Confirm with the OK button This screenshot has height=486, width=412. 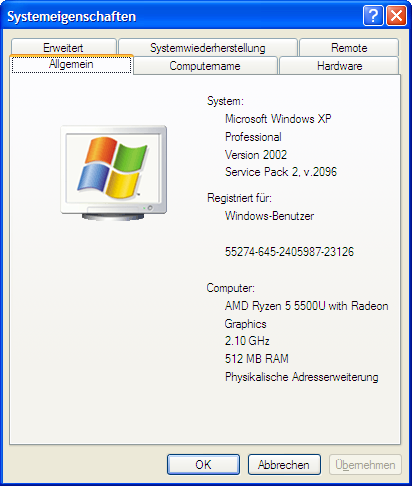tap(203, 464)
